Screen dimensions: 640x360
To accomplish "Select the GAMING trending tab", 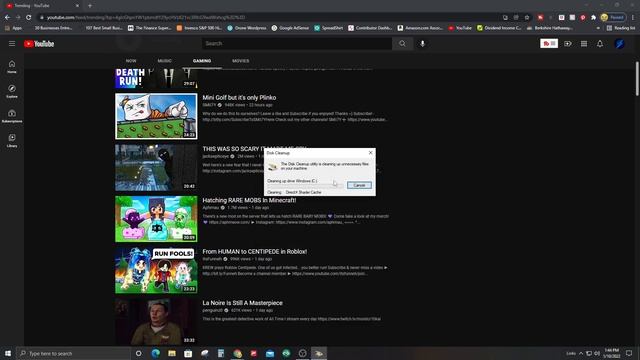I will point(202,61).
